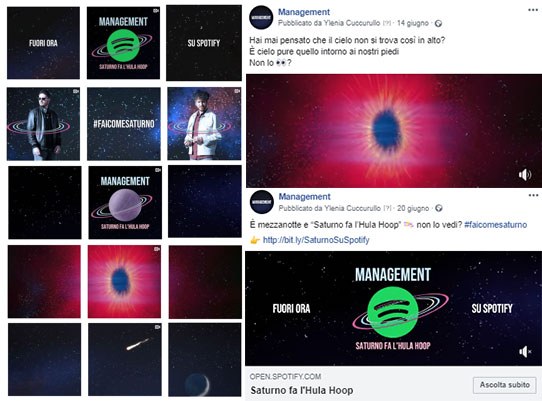The width and height of the screenshot is (542, 401).
Task: Click the public globe icon beside 14 giugno
Action: point(438,24)
